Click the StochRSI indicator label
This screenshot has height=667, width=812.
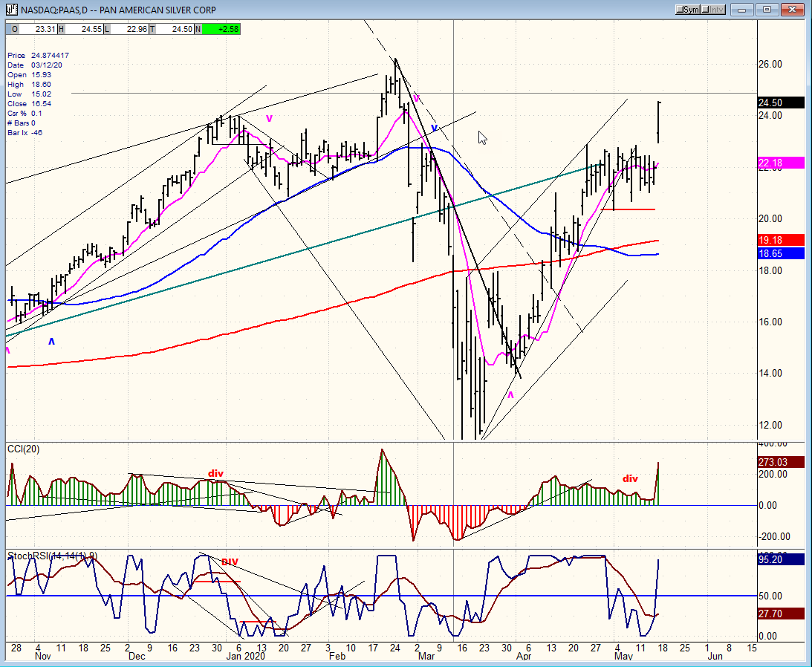[52, 556]
